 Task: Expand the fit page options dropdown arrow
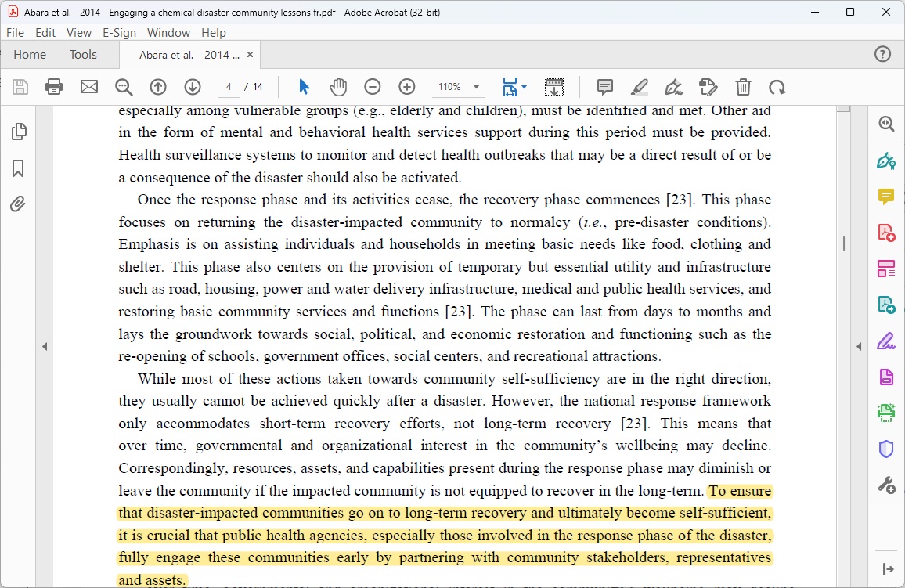point(524,87)
